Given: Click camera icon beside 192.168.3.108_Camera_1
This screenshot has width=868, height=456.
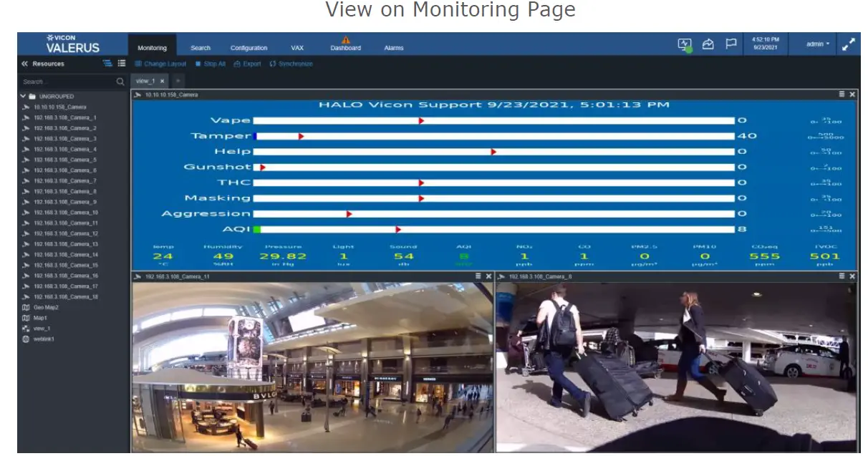Looking at the screenshot, I should (x=26, y=117).
